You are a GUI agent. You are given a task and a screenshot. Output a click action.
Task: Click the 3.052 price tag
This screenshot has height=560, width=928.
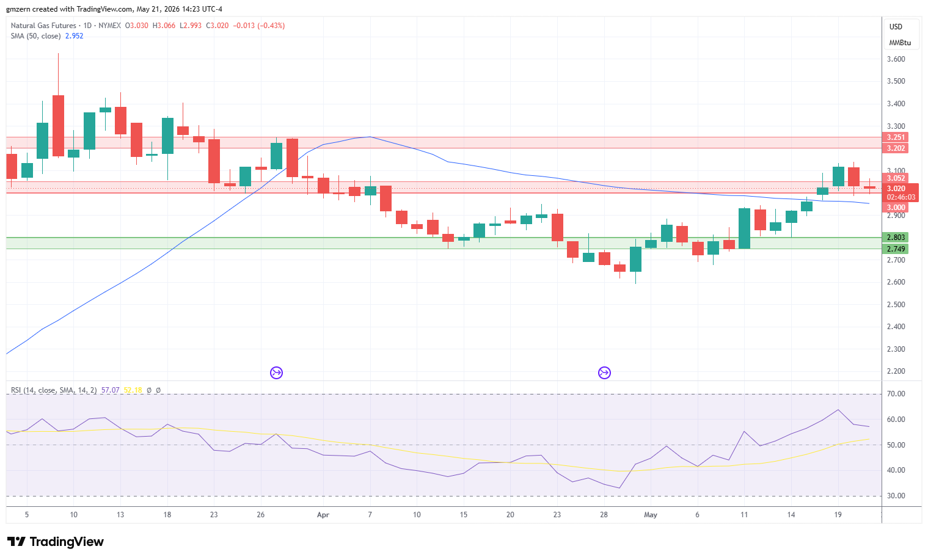pyautogui.click(x=896, y=178)
